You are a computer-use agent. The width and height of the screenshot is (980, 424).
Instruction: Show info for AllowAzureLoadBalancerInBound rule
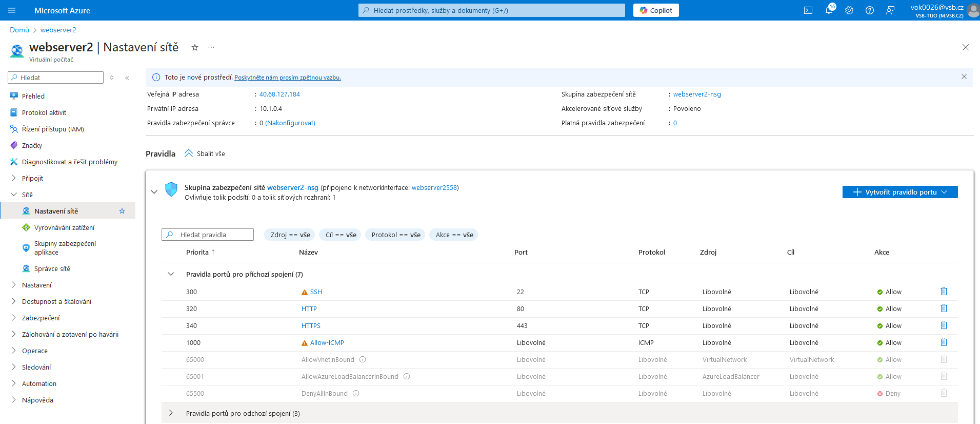tap(407, 376)
